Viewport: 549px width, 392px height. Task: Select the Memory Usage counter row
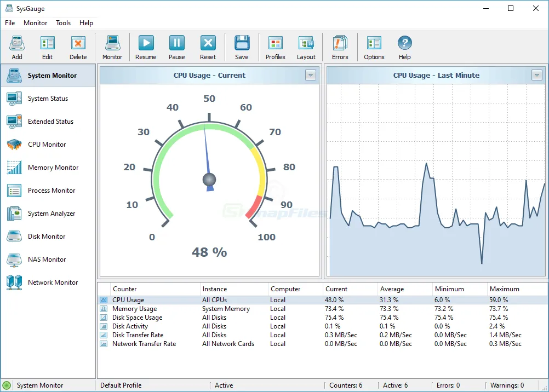pyautogui.click(x=323, y=309)
